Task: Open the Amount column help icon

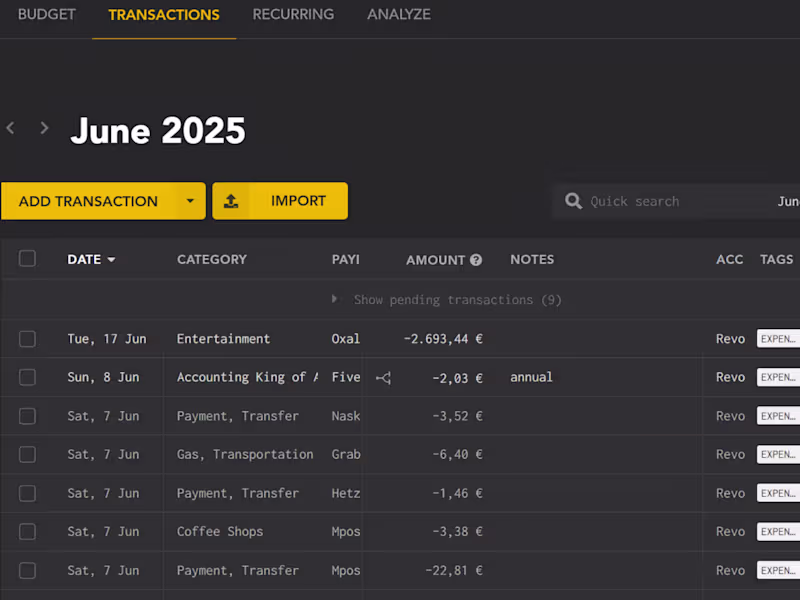Action: pyautogui.click(x=476, y=259)
